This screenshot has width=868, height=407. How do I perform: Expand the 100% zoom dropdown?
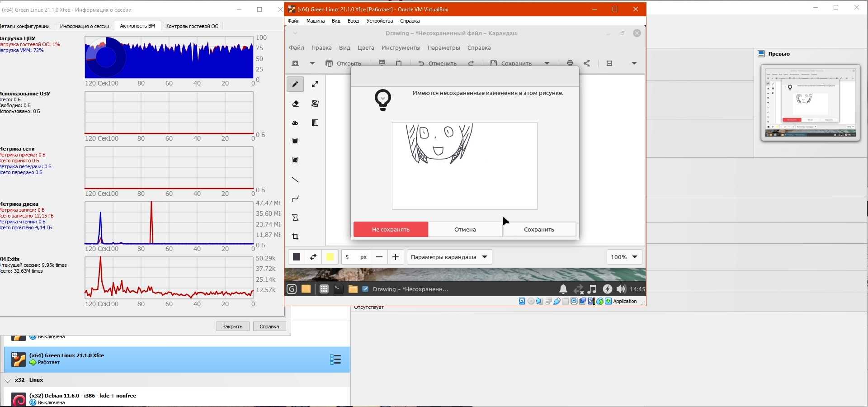(x=624, y=257)
